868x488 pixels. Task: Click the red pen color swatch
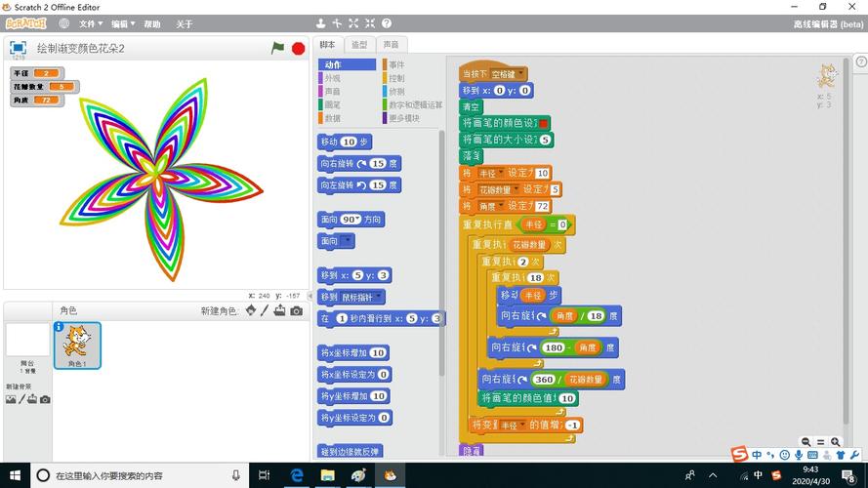pos(543,123)
